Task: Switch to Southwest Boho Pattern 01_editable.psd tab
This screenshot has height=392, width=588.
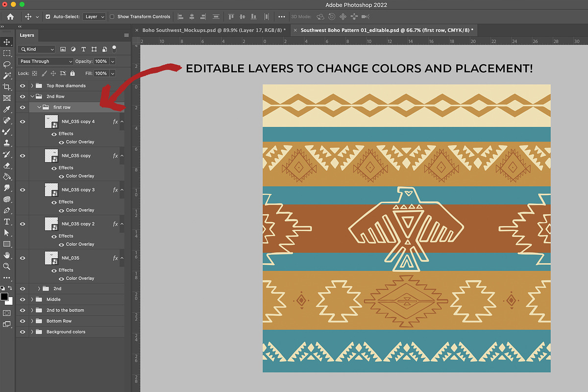Action: pyautogui.click(x=387, y=30)
